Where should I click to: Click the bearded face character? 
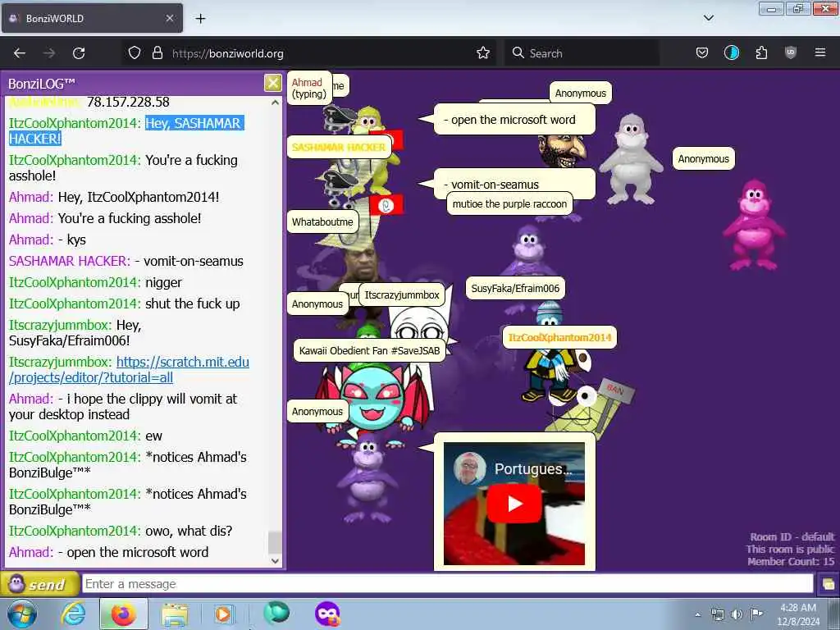point(561,150)
